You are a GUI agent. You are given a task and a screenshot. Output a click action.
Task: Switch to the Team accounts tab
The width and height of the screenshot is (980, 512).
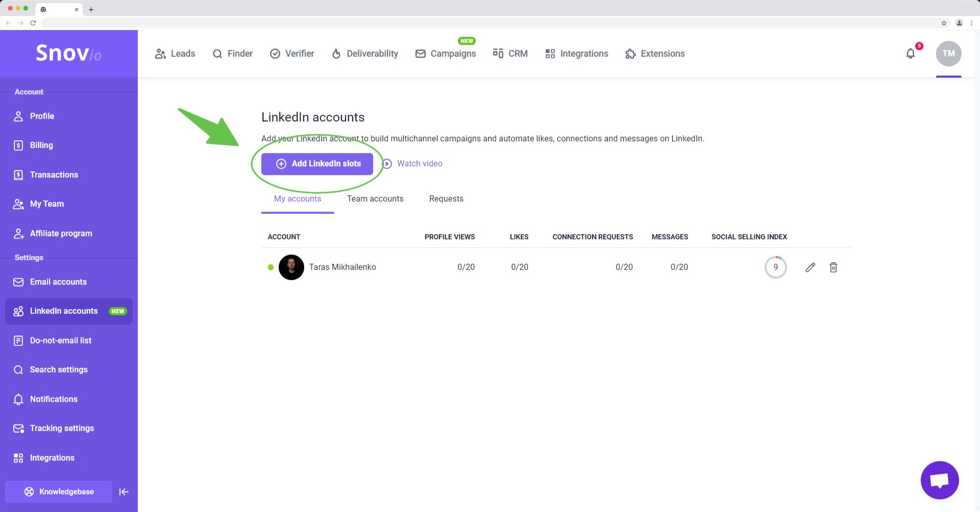pyautogui.click(x=375, y=199)
